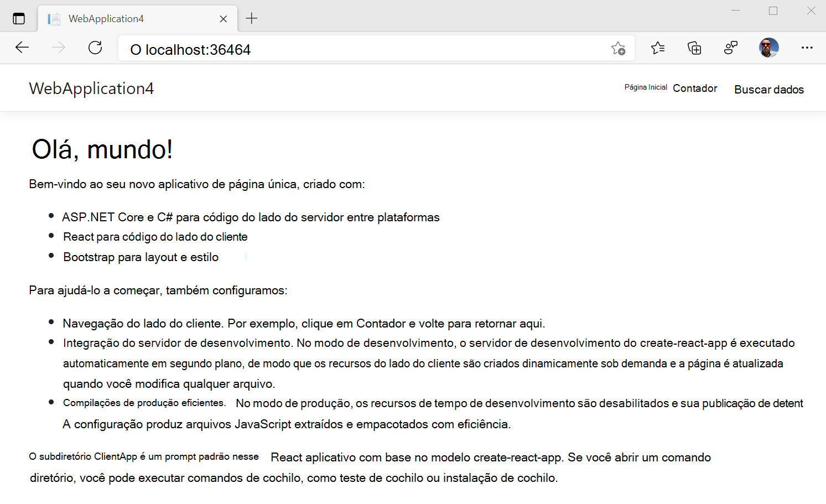Open the favorites list

pyautogui.click(x=658, y=48)
